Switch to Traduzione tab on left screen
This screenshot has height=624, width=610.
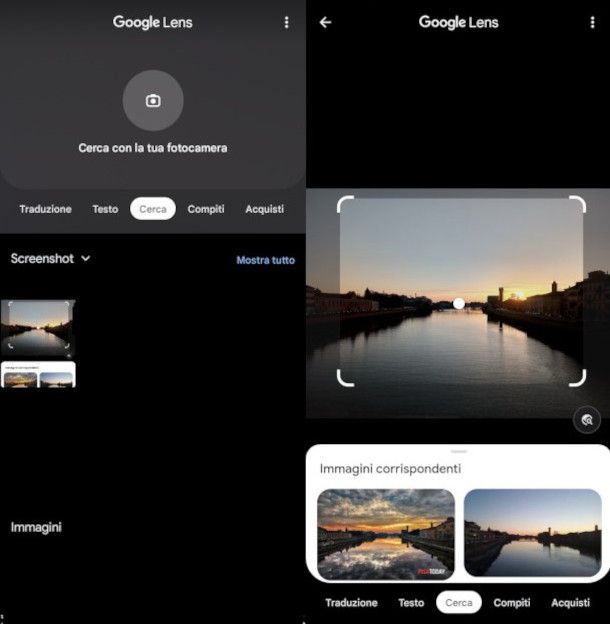(x=45, y=209)
